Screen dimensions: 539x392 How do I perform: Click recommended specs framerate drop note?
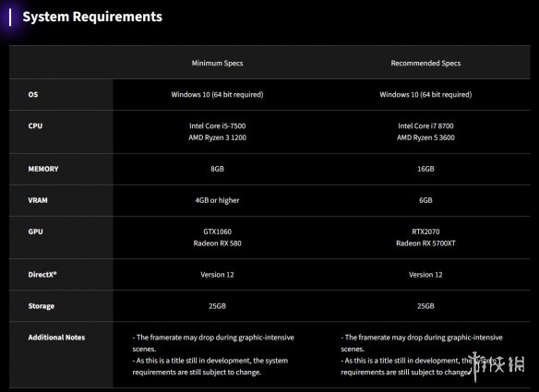click(x=422, y=343)
